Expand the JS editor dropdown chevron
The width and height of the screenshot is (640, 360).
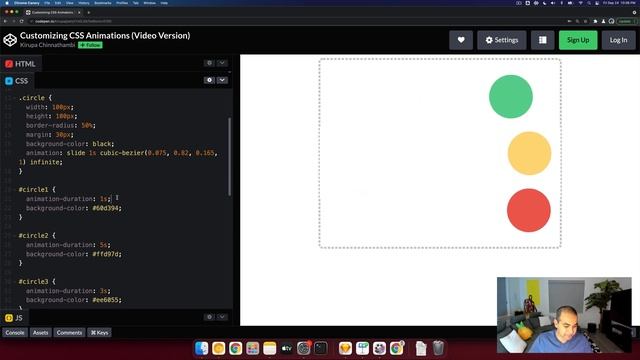click(x=222, y=317)
